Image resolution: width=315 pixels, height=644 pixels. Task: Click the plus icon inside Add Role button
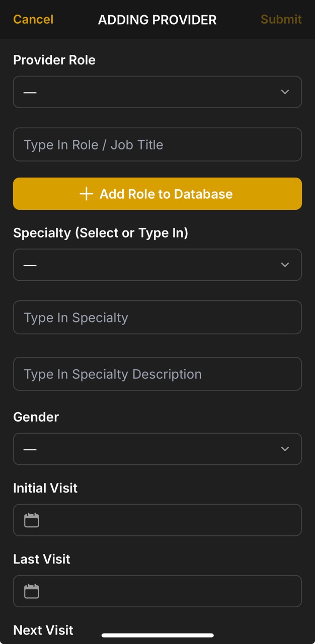pyautogui.click(x=87, y=193)
